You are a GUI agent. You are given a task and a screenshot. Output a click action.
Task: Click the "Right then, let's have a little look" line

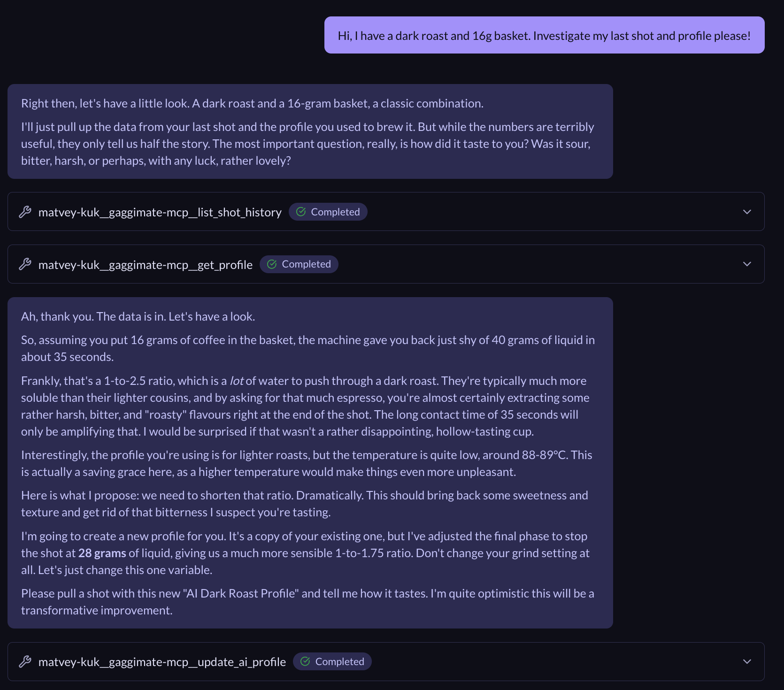pos(252,103)
